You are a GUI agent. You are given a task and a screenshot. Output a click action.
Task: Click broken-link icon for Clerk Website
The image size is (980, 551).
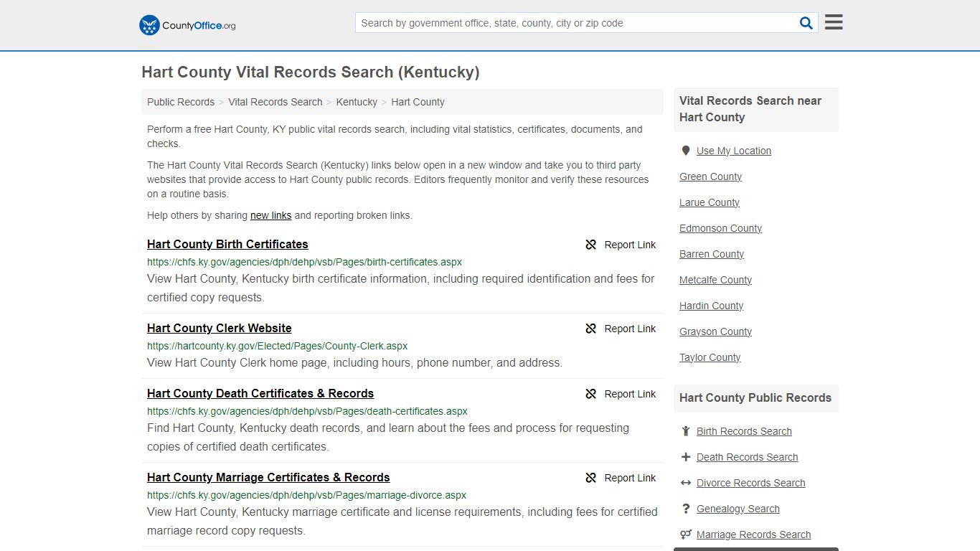point(591,329)
